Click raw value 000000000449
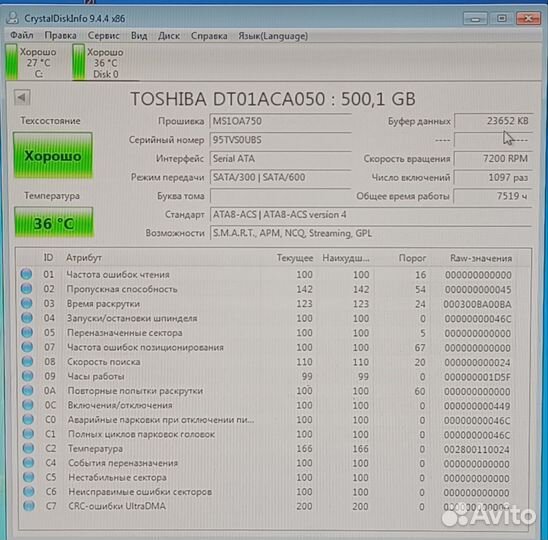Screen dimensions: 548x540 coord(477,406)
